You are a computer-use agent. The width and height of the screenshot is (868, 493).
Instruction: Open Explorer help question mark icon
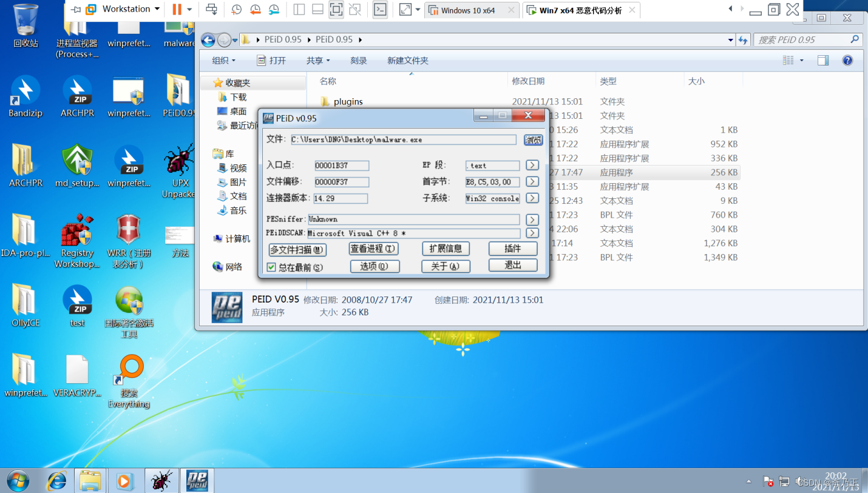point(847,60)
